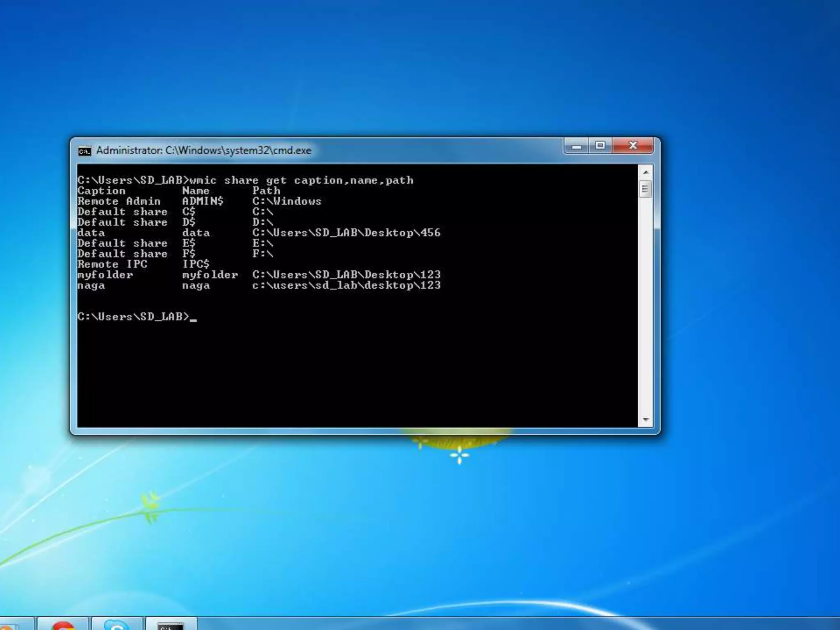
Task: Click the 'Path' column header
Action: point(266,191)
